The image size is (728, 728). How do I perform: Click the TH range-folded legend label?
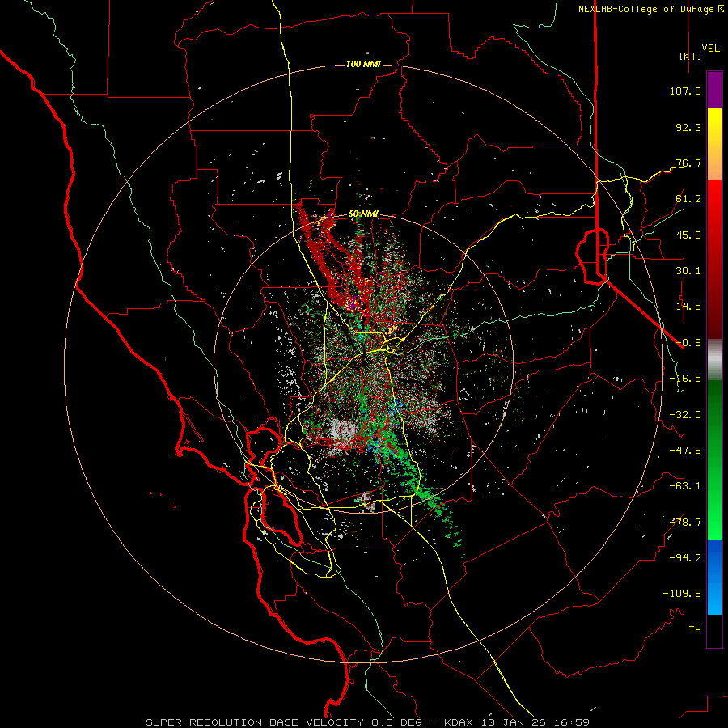(695, 630)
